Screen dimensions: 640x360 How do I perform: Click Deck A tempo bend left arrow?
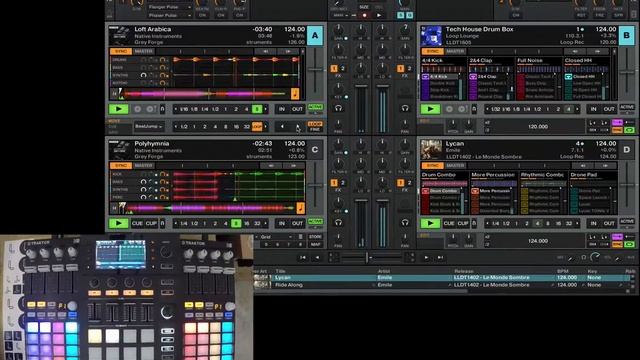click(265, 51)
